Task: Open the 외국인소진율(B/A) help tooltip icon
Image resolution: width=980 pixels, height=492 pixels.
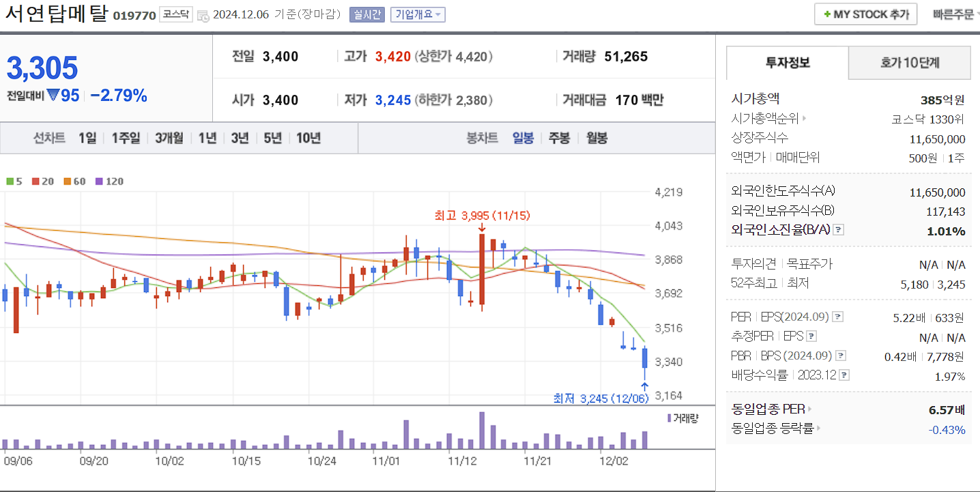Action: click(x=839, y=230)
